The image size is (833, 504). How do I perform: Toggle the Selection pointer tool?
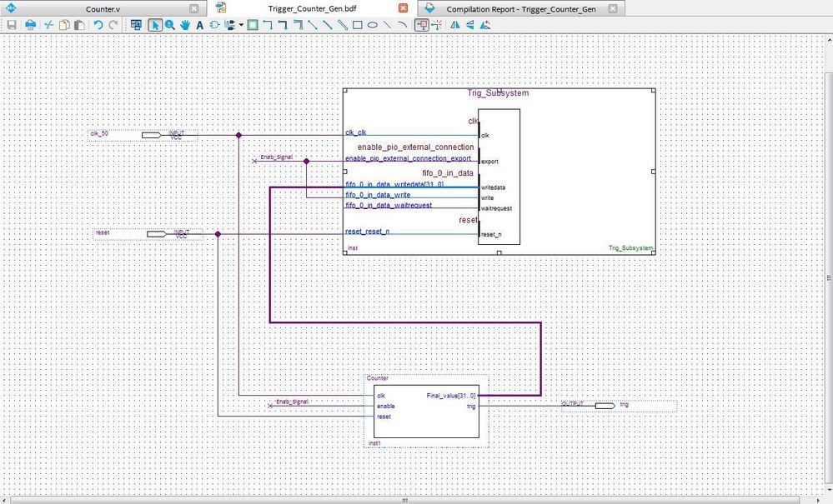[x=155, y=25]
